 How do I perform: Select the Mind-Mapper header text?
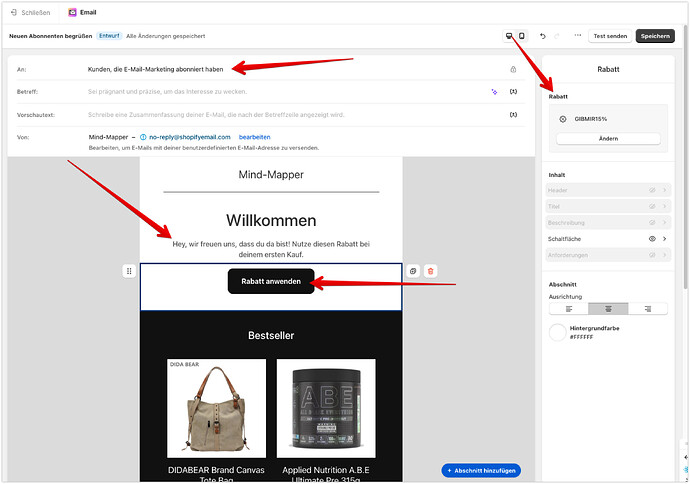click(x=271, y=175)
